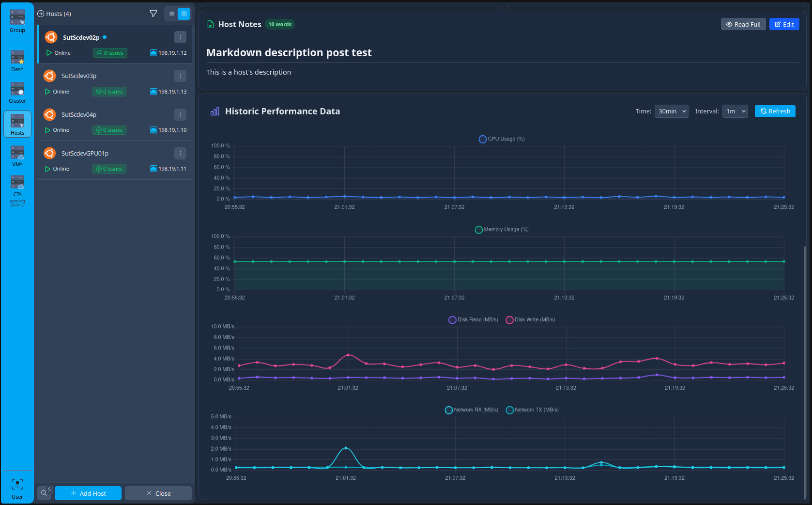The image size is (812, 505).
Task: Open the VMs panel
Action: click(x=17, y=155)
